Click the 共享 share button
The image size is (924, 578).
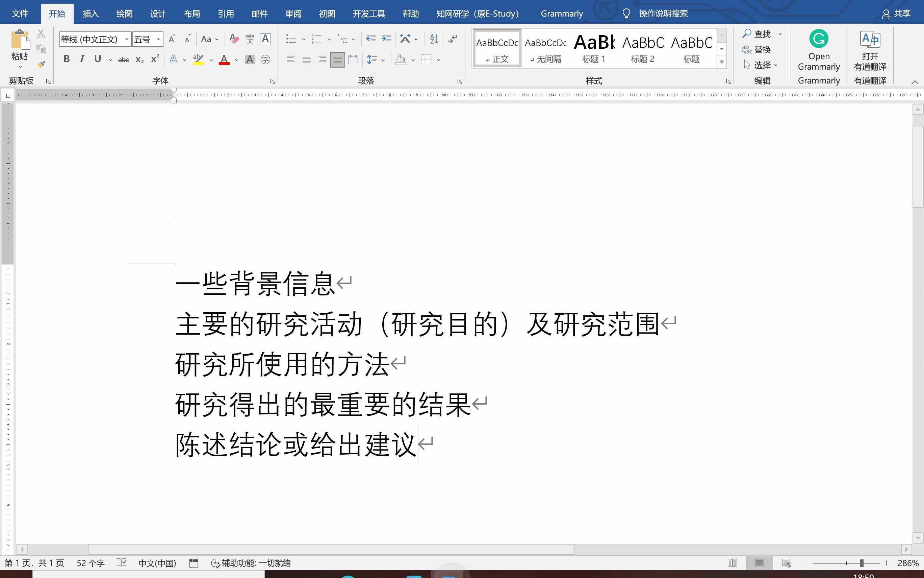[x=897, y=14]
